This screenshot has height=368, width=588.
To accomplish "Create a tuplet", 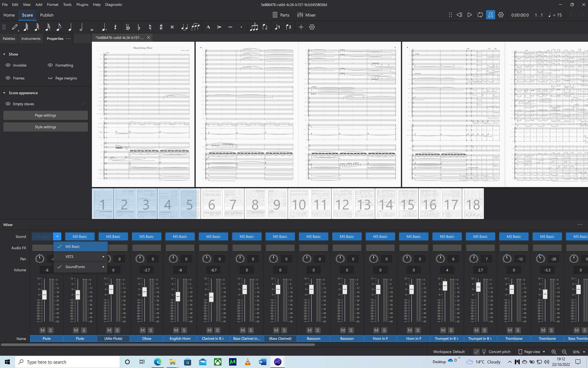I will (254, 27).
